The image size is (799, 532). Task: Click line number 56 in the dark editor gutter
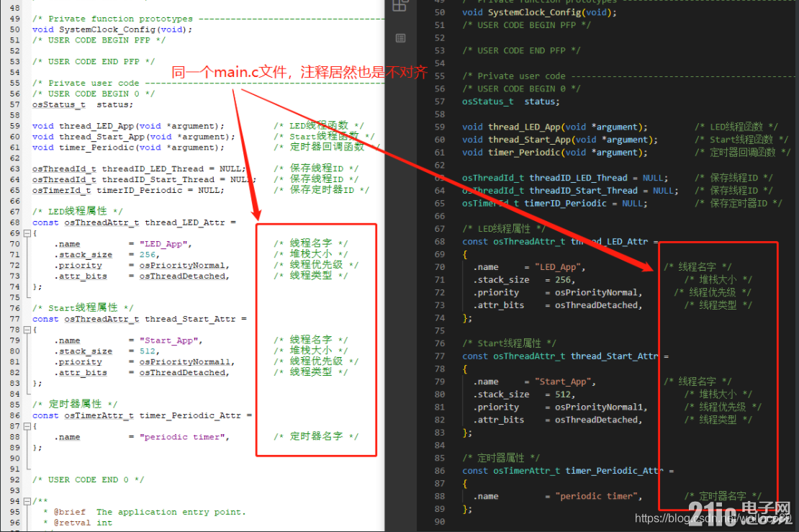(x=440, y=89)
